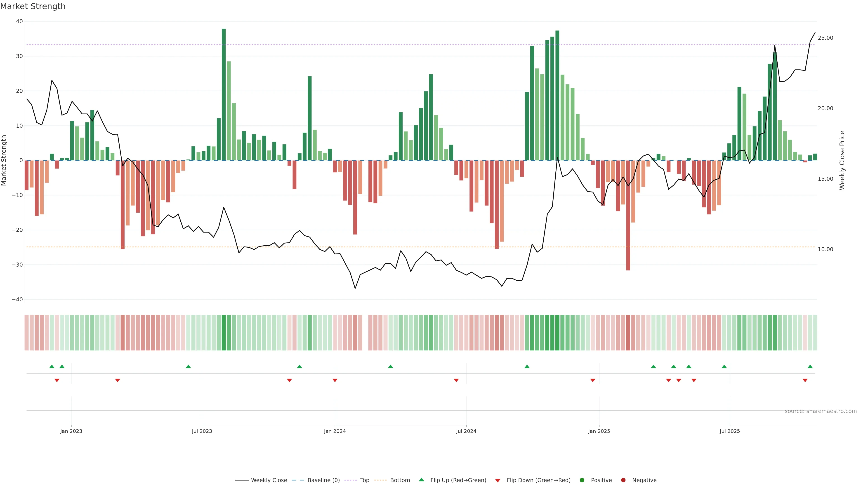Click the dark red Negative circle legend icon
Screen dimensions: 868x488
623,480
